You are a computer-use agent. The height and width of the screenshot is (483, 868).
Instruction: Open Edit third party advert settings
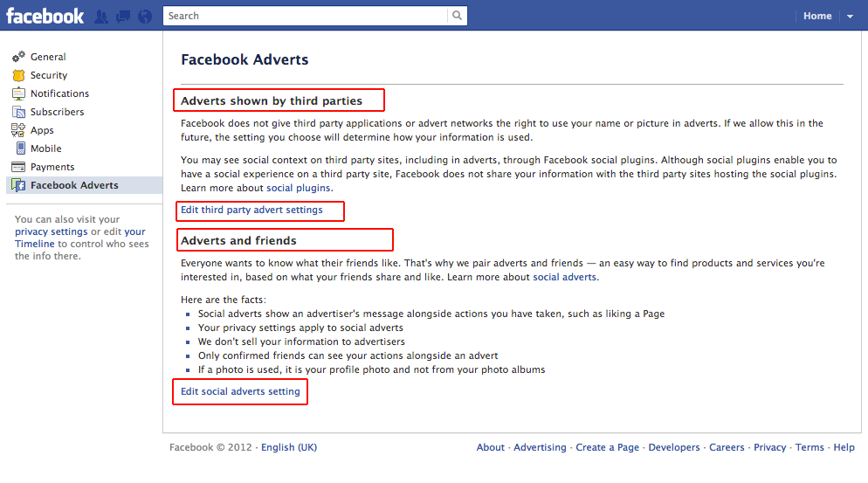pos(251,210)
